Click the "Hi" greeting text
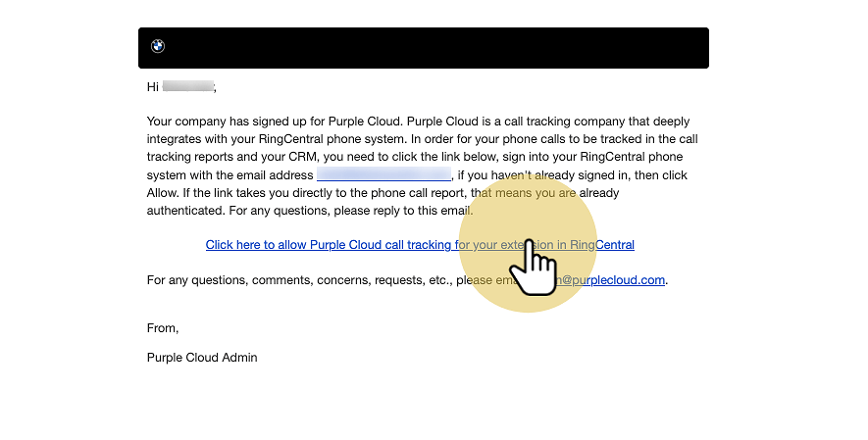 point(153,87)
